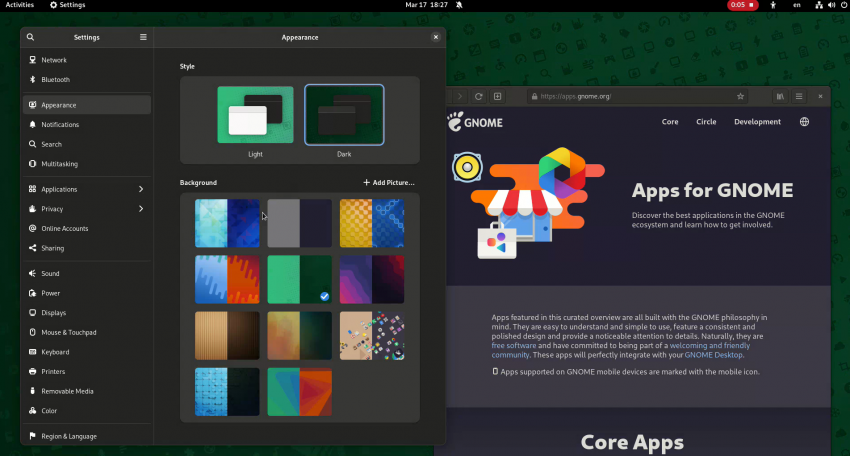Click the Add Picture button
850x456 pixels.
(388, 183)
